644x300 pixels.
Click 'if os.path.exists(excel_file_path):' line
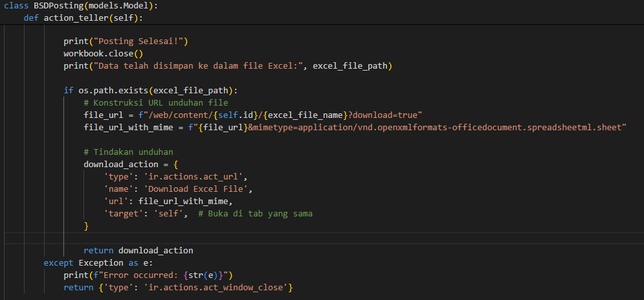pos(151,91)
